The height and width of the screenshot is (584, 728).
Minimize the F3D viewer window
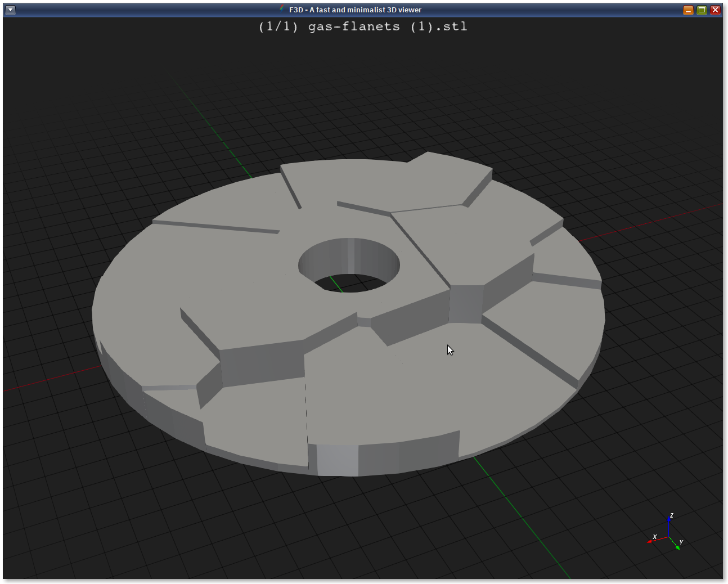tap(688, 10)
